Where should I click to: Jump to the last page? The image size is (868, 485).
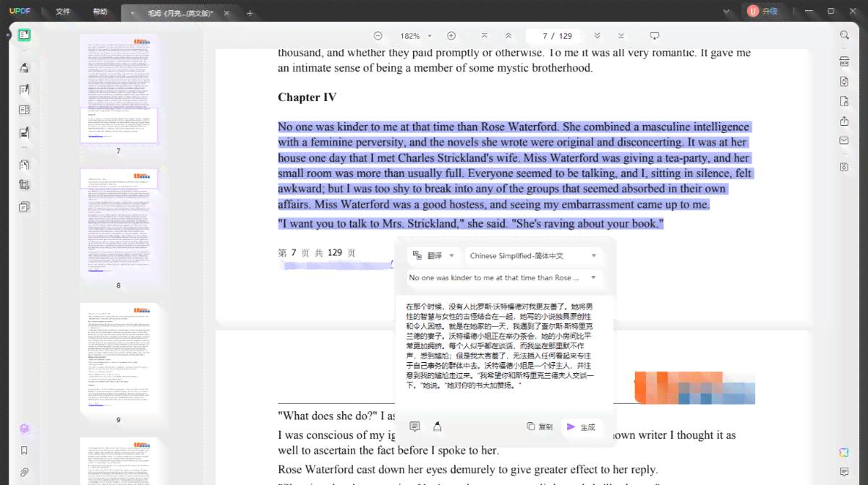pos(621,35)
